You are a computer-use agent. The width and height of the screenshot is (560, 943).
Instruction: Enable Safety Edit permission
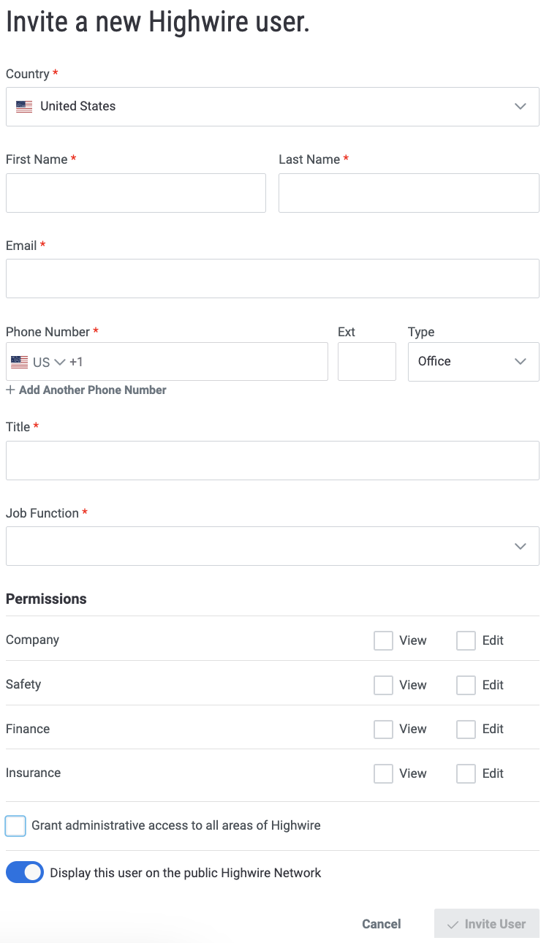pyautogui.click(x=466, y=685)
